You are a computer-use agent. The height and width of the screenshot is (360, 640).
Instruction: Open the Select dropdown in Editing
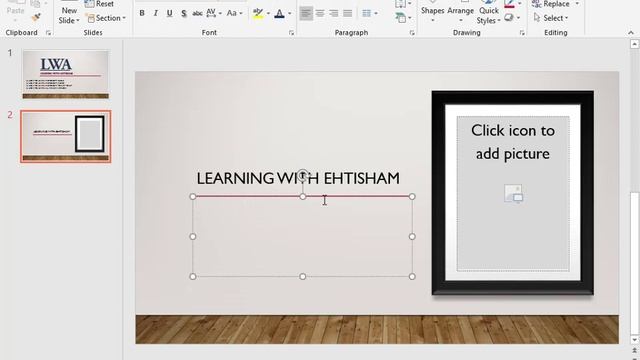coord(551,18)
